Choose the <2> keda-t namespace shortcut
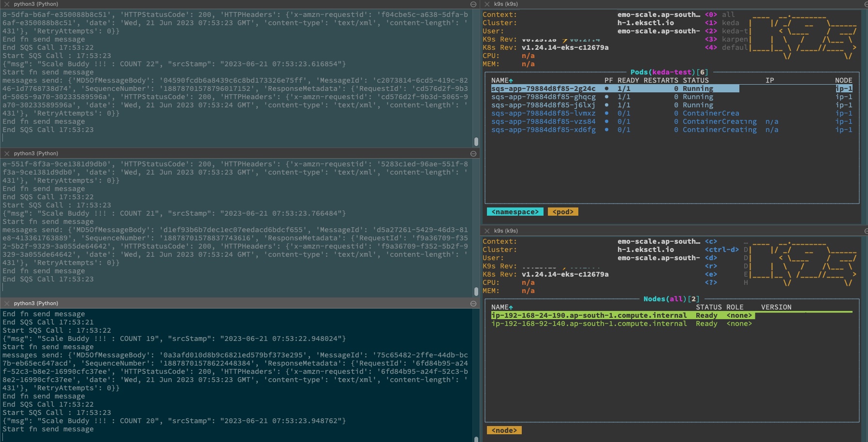 click(726, 31)
